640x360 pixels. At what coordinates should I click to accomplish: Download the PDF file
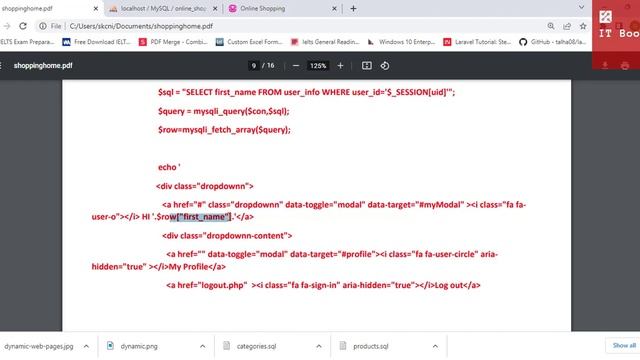point(605,65)
